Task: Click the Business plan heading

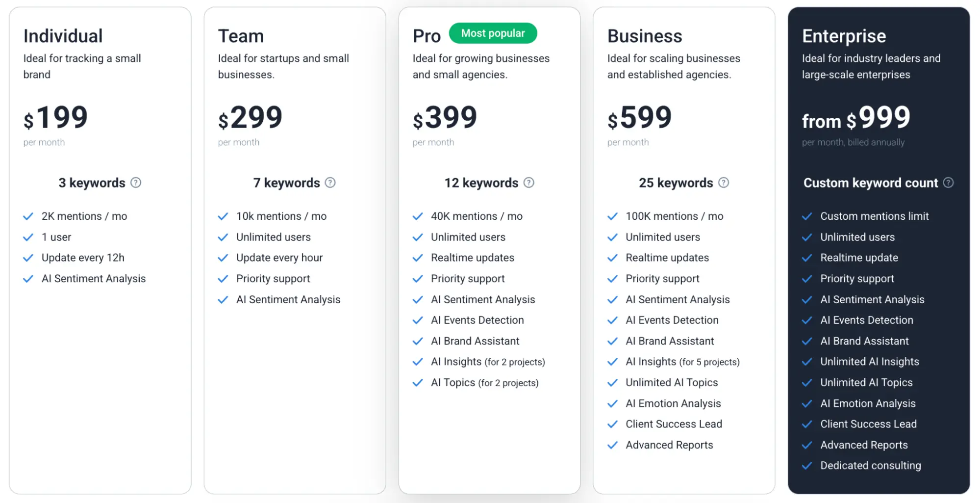Action: 644,35
